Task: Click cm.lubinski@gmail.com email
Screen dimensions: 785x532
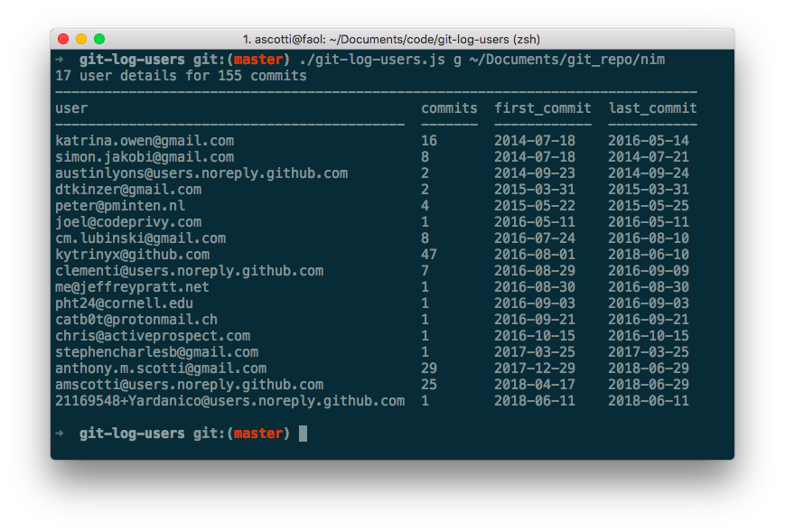Action: coord(141,238)
